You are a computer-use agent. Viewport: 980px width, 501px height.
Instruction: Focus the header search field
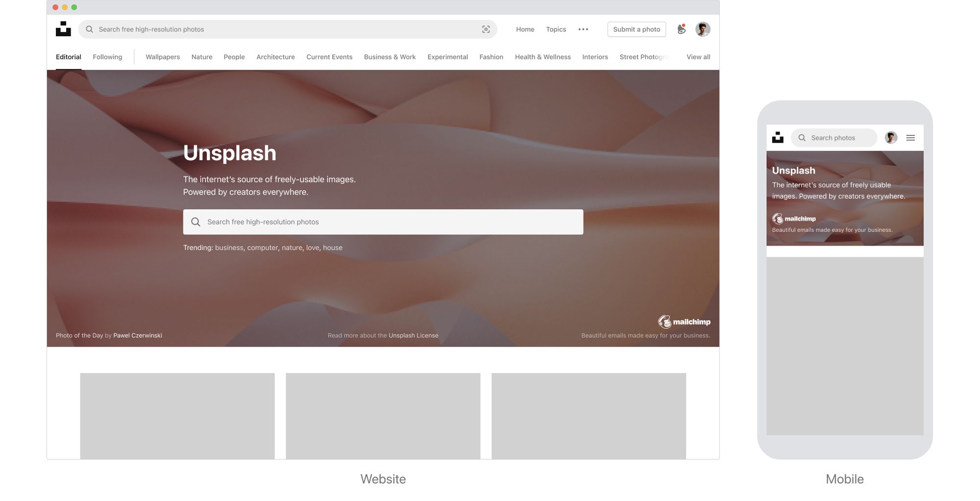click(288, 29)
